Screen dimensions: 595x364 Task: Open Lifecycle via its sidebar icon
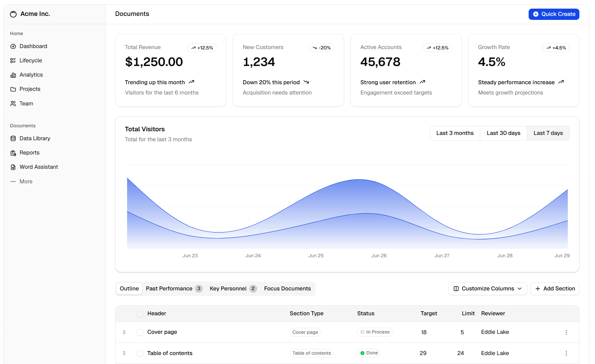[x=13, y=60]
